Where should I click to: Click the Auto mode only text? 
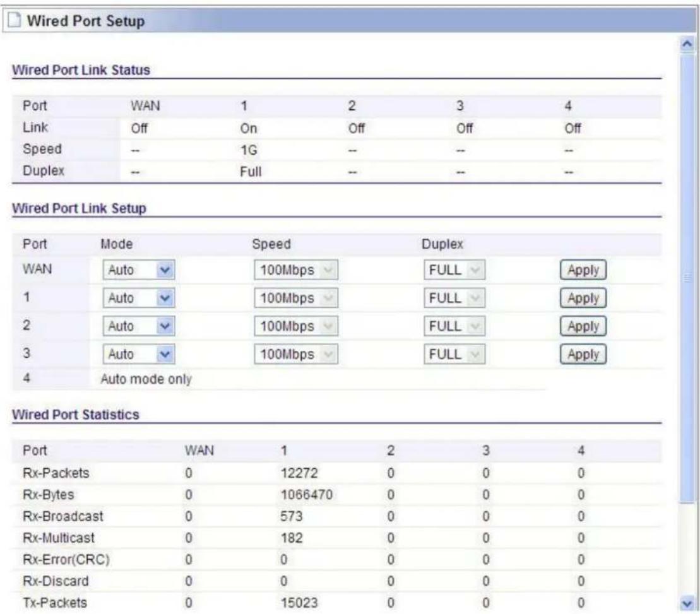point(146,379)
